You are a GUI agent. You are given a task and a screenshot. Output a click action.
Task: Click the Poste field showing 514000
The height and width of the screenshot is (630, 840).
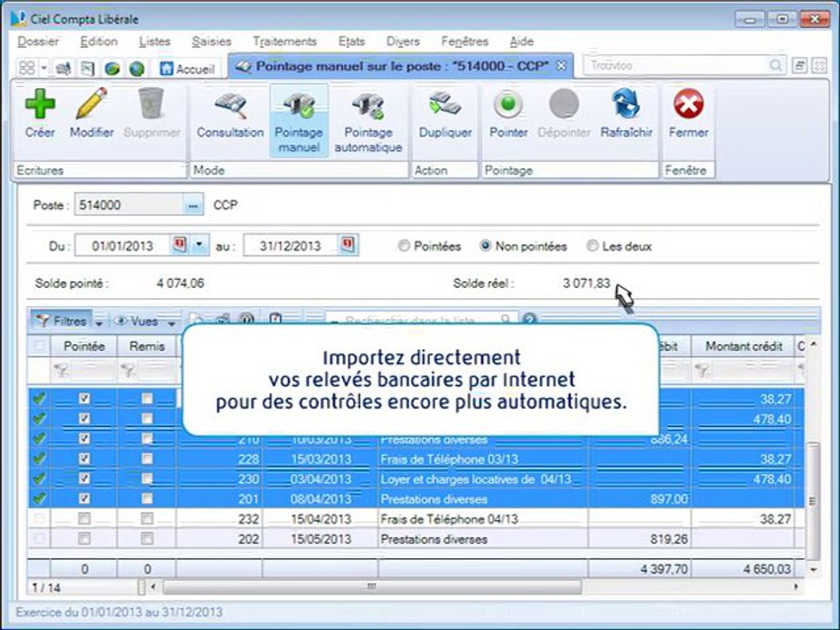129,205
